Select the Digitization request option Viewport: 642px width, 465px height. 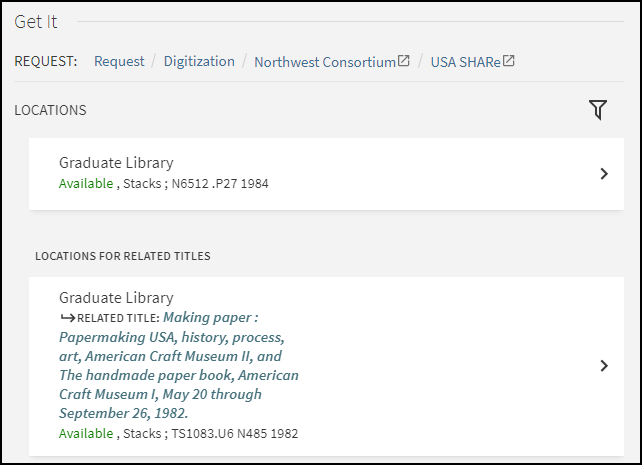(199, 62)
